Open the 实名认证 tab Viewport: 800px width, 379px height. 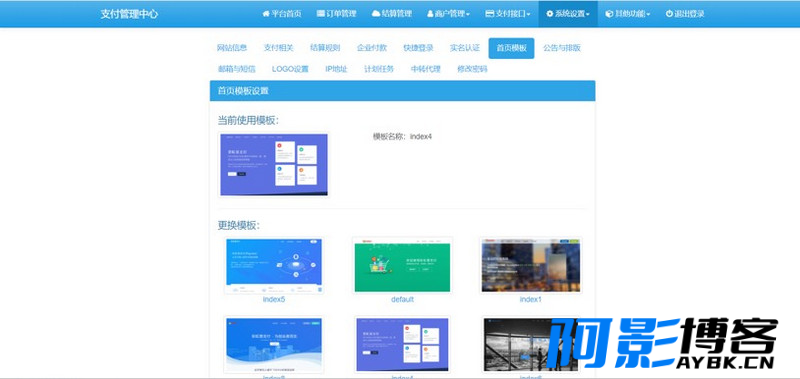coord(465,48)
